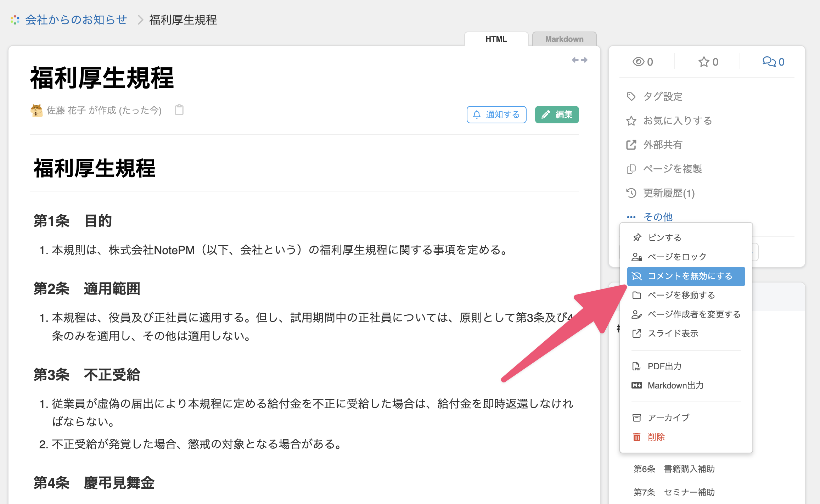Choose ピンする from the menu
This screenshot has width=820, height=504.
(x=686, y=237)
